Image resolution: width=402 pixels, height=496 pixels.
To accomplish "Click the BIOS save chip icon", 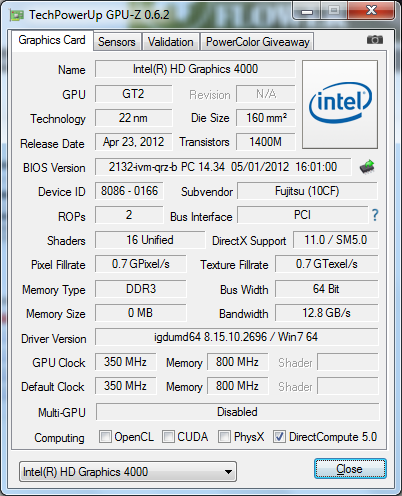I will click(367, 167).
